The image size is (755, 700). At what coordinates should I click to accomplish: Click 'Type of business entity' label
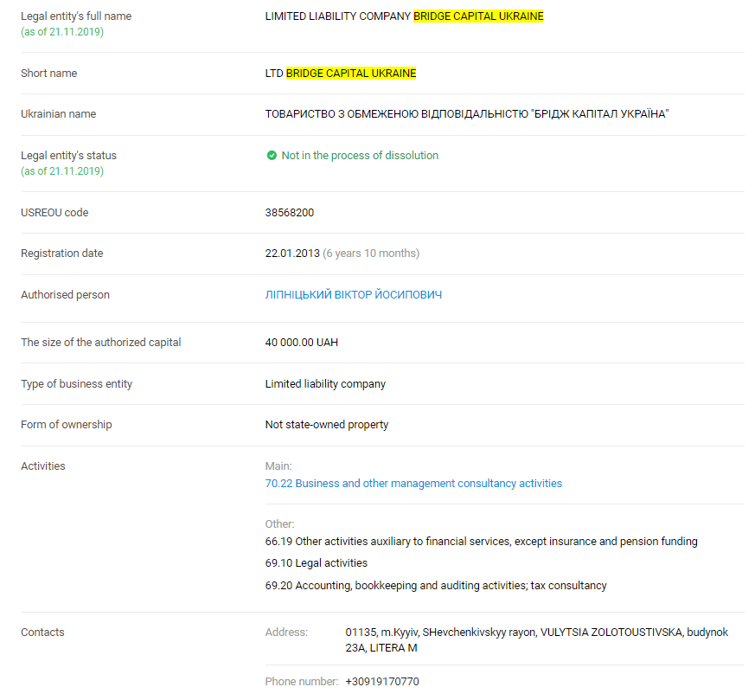[x=76, y=384]
